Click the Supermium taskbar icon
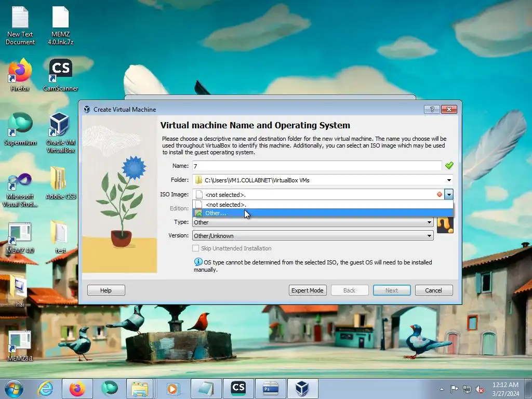The image size is (532, 399). point(109,389)
